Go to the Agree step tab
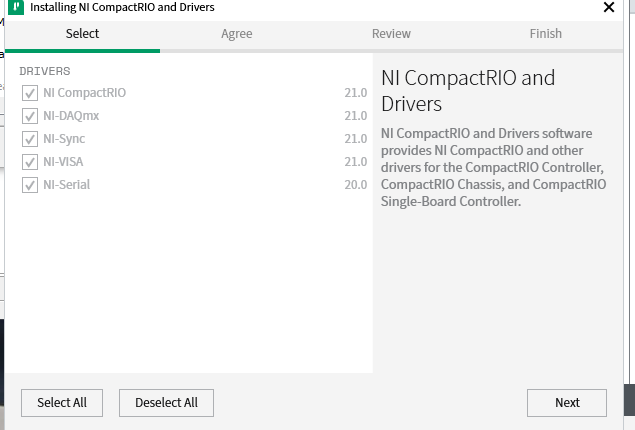 pyautogui.click(x=237, y=34)
